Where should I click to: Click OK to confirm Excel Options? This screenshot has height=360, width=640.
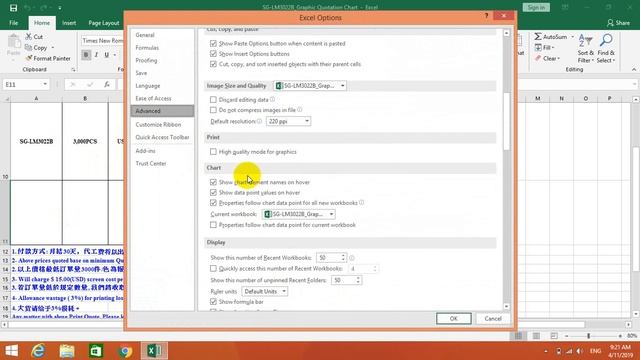coord(453,318)
